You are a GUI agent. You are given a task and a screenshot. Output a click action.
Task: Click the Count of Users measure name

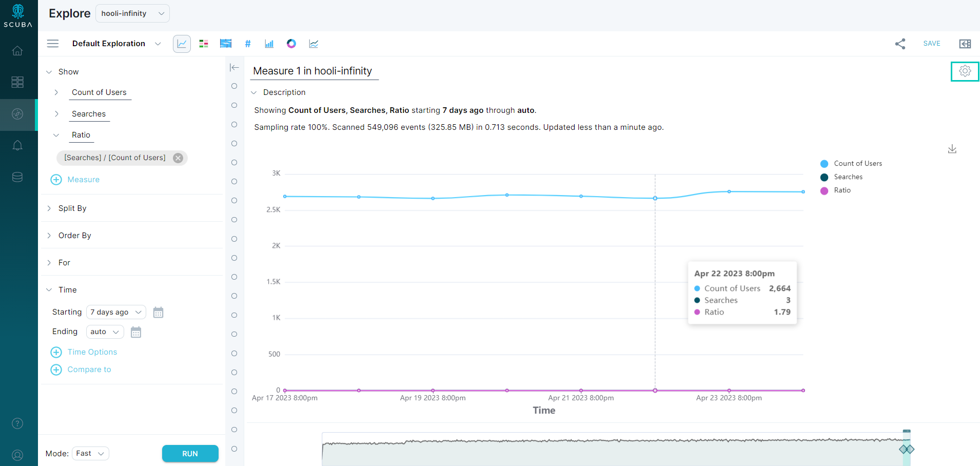(99, 92)
